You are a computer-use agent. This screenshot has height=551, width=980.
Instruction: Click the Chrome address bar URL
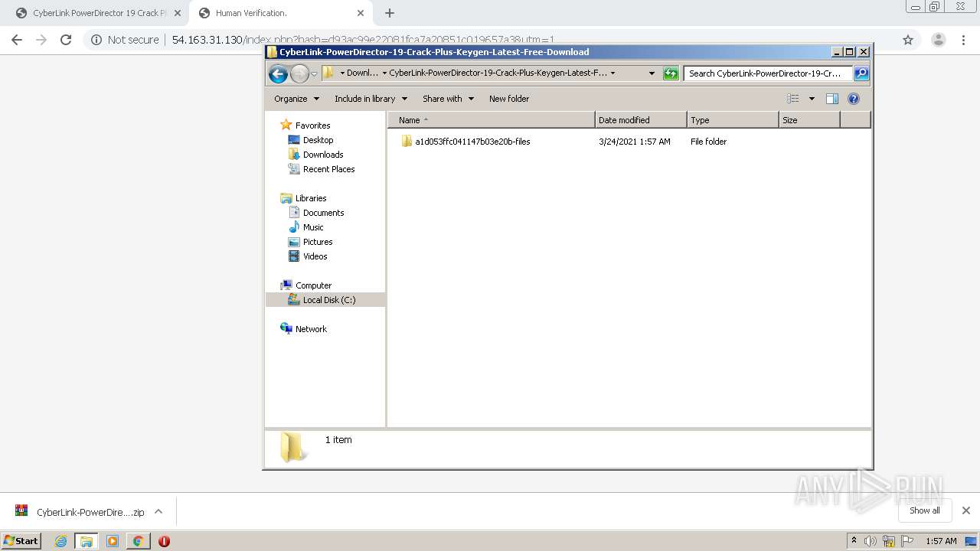(x=363, y=40)
